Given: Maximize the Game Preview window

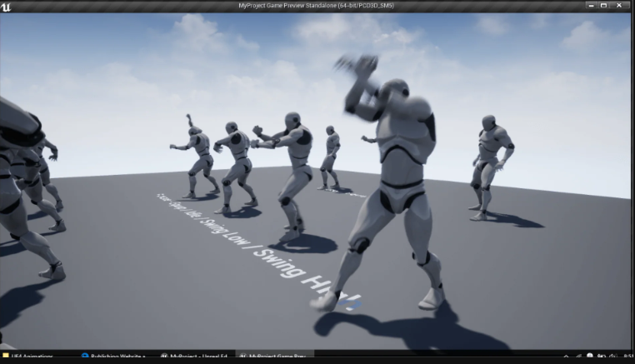Looking at the screenshot, I should coord(604,6).
